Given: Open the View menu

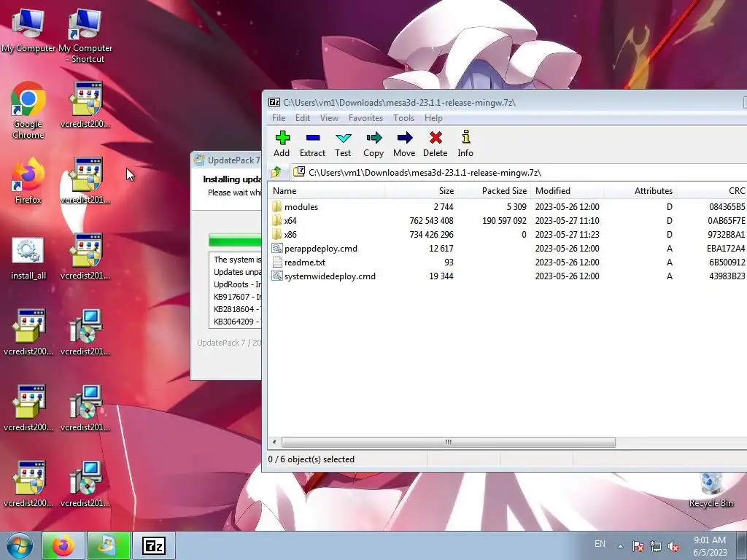Looking at the screenshot, I should click(x=329, y=118).
